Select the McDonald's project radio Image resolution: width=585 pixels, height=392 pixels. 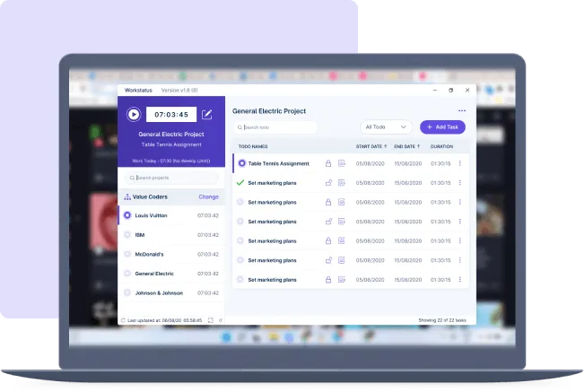[127, 255]
